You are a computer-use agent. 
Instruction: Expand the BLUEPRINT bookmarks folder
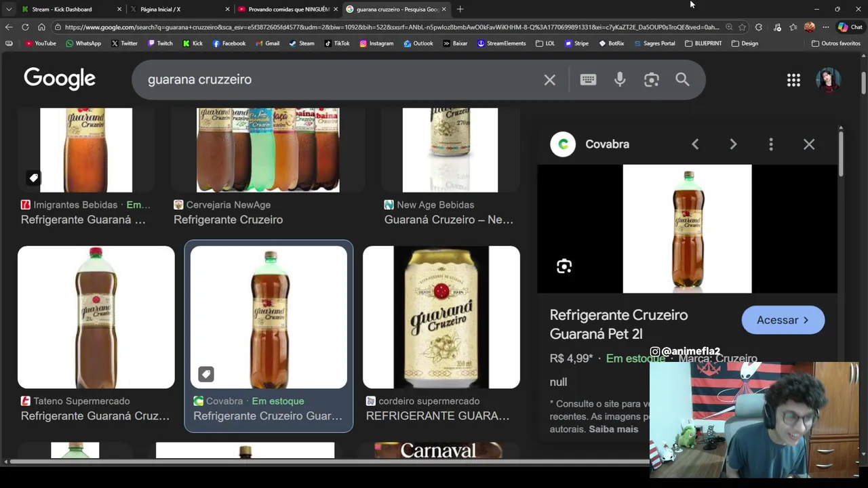click(703, 43)
